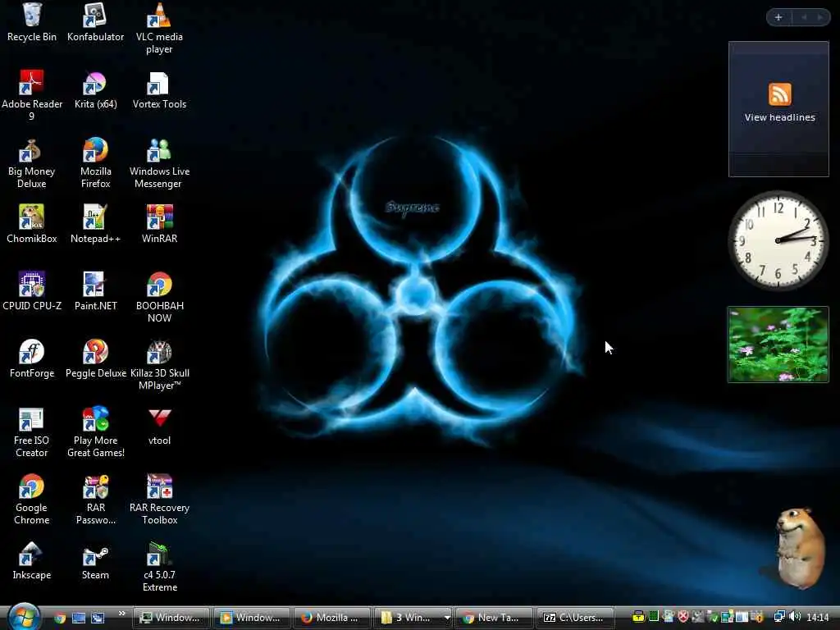The width and height of the screenshot is (840, 630).
Task: Click Chrome icon in Quick Launch bar
Action: coord(60,618)
